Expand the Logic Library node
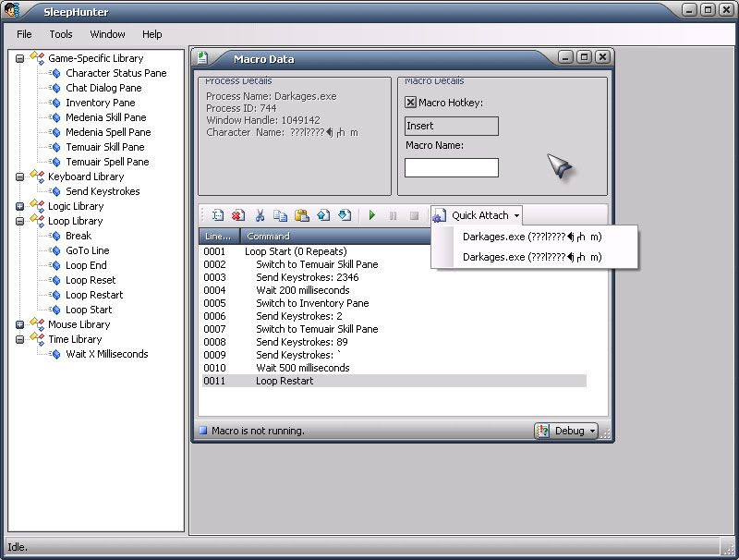Image resolution: width=739 pixels, height=560 pixels. coord(19,206)
